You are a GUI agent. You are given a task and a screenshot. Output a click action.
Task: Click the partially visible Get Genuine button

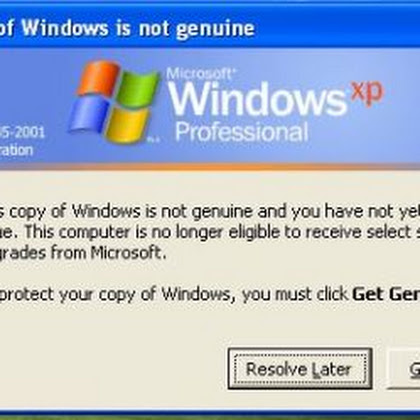coord(403,369)
